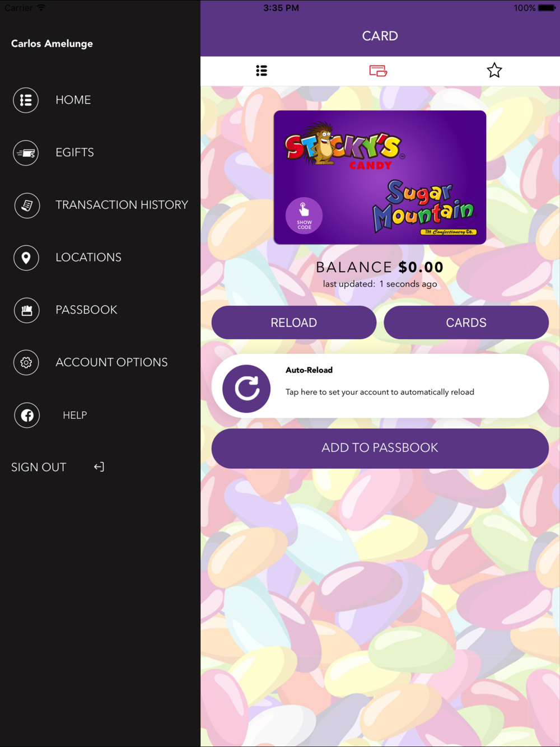Tap the Account Options gear icon

click(26, 362)
